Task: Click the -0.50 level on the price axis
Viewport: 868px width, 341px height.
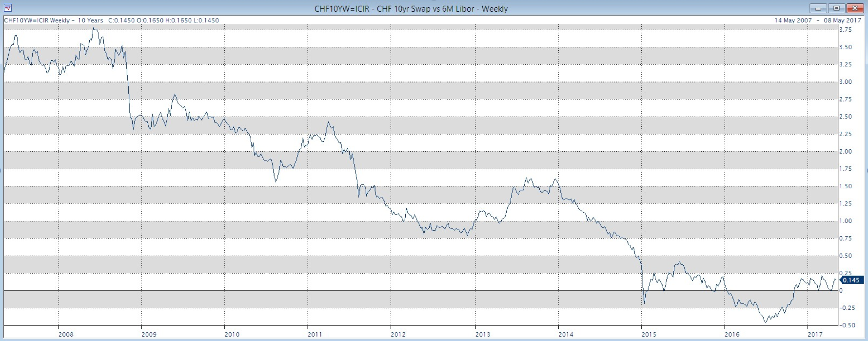Action: coord(847,325)
